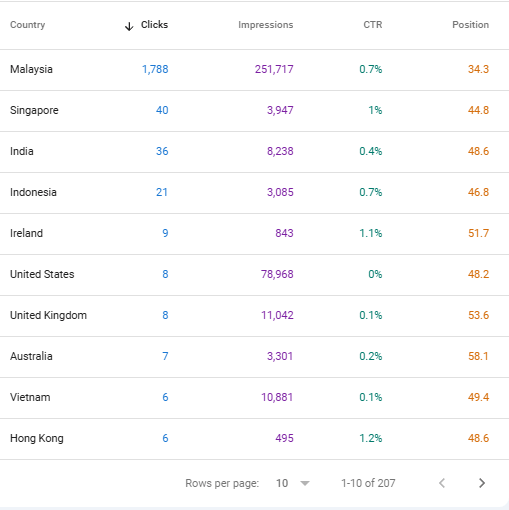Click Vietnam position value 49.4

(478, 397)
